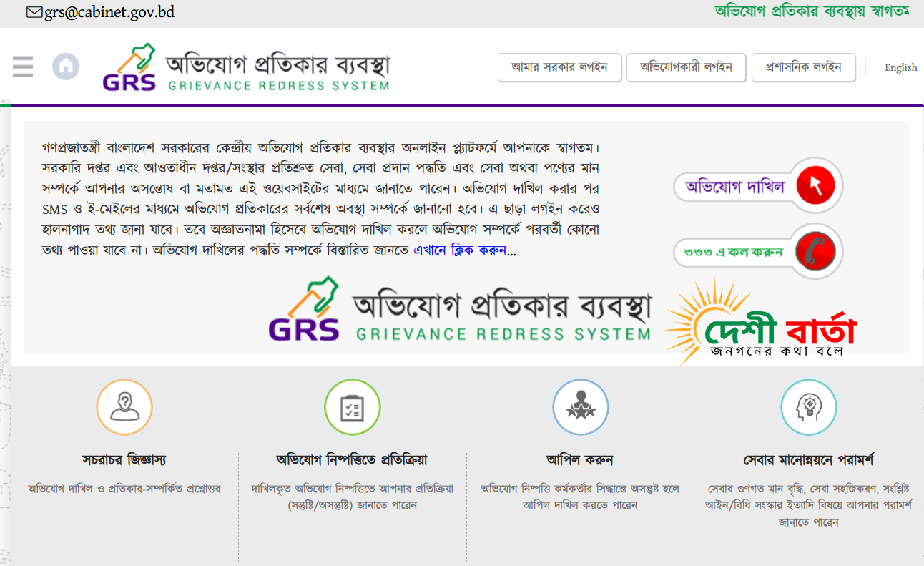Click the red cursor icon on অভিযোগ দাখিল
This screenshot has height=566, width=924.
pos(815,186)
